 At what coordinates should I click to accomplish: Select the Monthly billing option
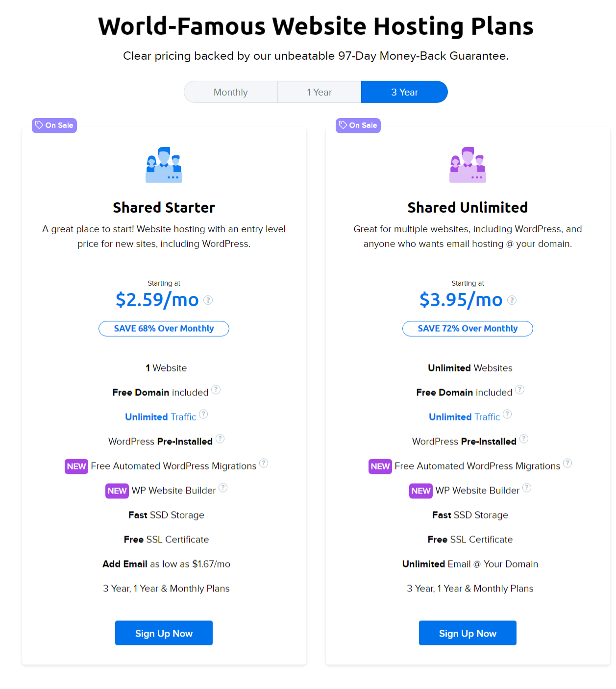point(230,92)
